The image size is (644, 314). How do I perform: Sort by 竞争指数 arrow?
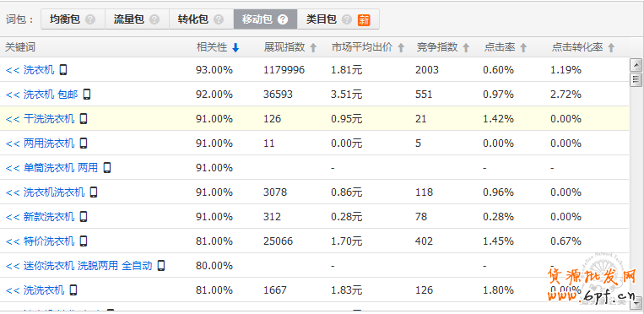click(466, 47)
